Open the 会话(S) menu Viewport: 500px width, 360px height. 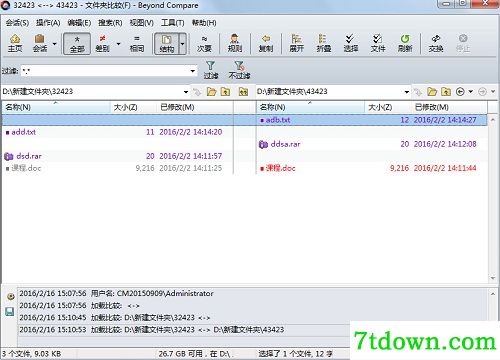pyautogui.click(x=17, y=23)
